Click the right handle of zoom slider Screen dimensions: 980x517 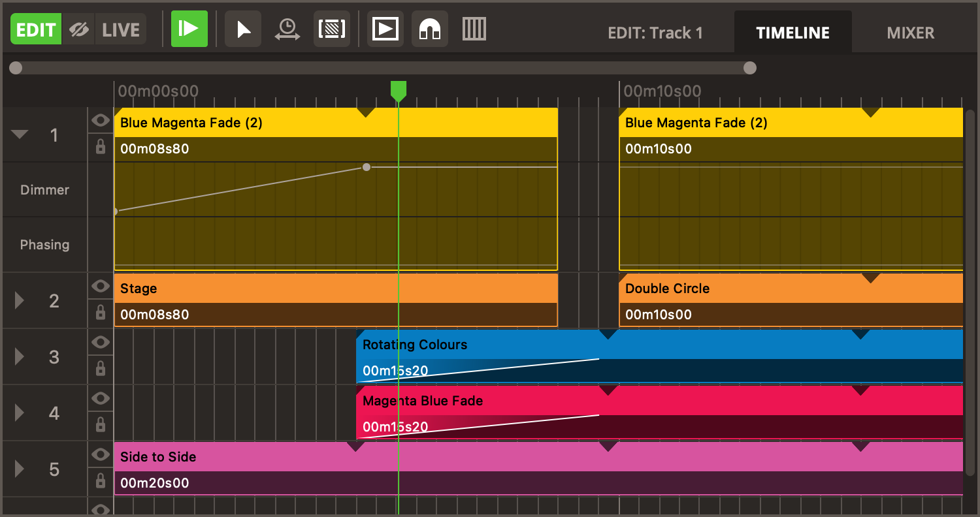[x=750, y=68]
